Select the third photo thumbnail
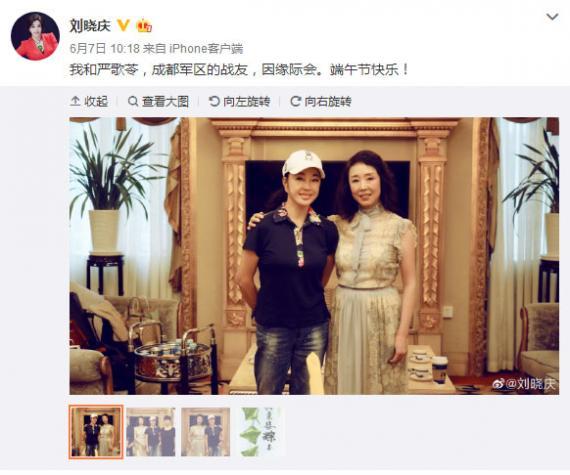Viewport: 570px width, 475px height. tap(206, 432)
